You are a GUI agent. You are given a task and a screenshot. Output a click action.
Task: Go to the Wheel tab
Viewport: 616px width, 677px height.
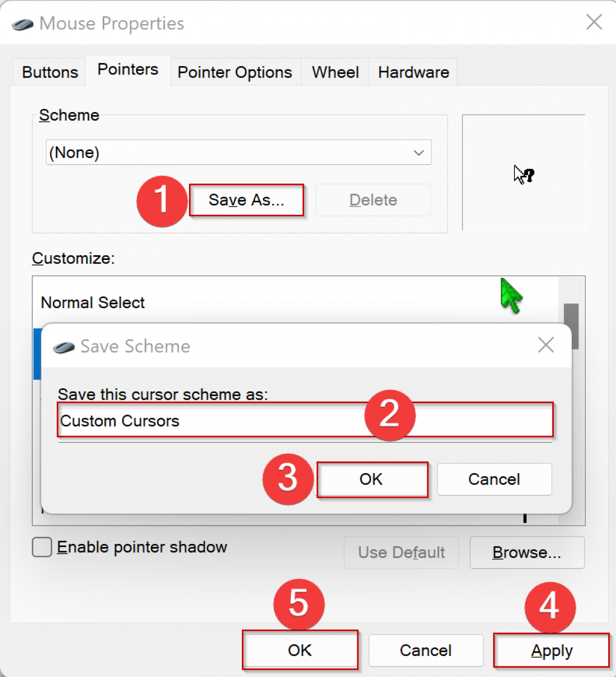[x=335, y=72]
